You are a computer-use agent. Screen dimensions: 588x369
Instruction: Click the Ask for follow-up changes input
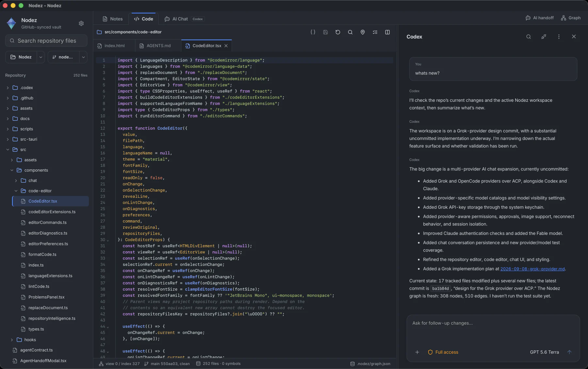coord(493,330)
